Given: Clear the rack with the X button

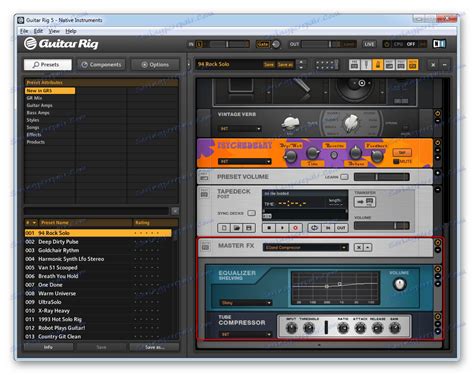Looking at the screenshot, I should point(433,65).
